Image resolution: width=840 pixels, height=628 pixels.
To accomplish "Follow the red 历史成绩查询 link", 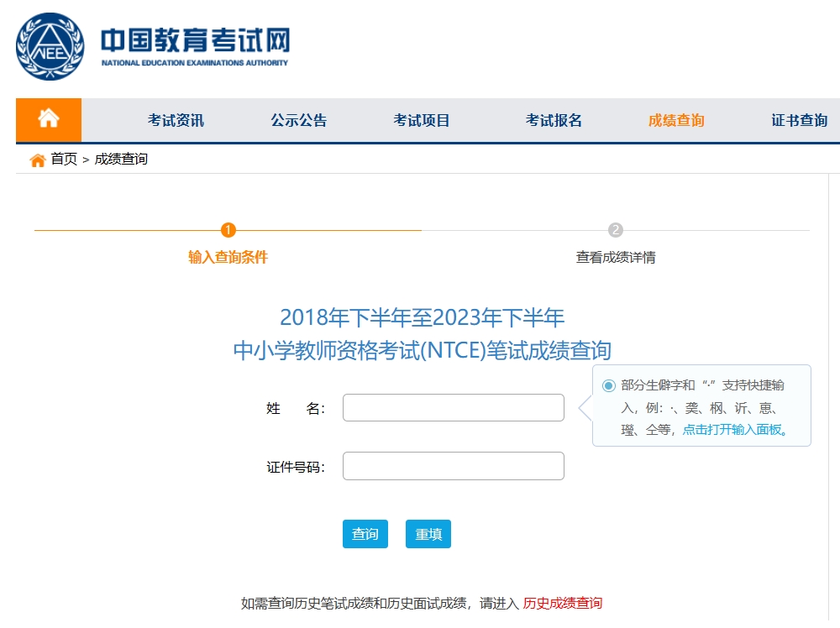I will 562,603.
